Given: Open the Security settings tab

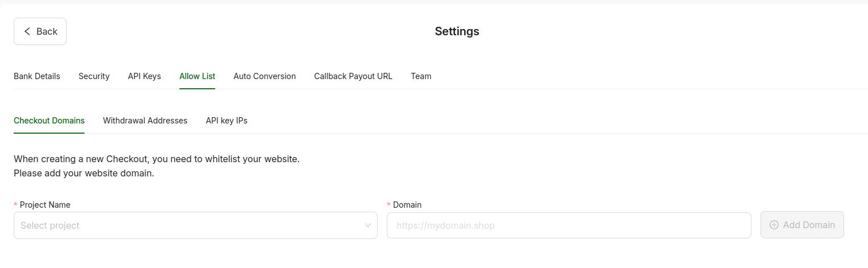Looking at the screenshot, I should [94, 76].
